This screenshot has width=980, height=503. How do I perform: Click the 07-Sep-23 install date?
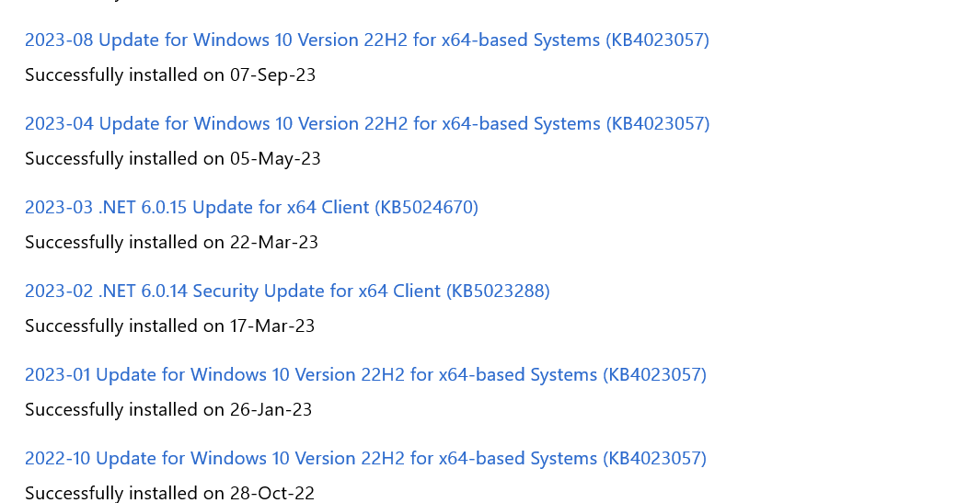pyautogui.click(x=272, y=75)
